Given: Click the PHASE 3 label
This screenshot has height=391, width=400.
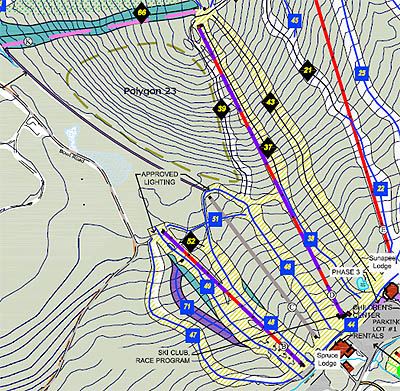Looking at the screenshot, I should 346,272.
